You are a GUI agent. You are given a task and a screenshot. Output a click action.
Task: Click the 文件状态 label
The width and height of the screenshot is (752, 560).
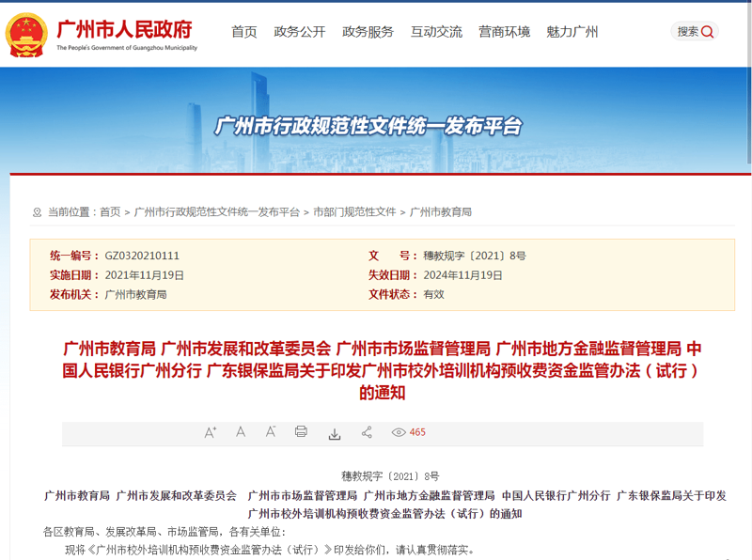pos(393,294)
